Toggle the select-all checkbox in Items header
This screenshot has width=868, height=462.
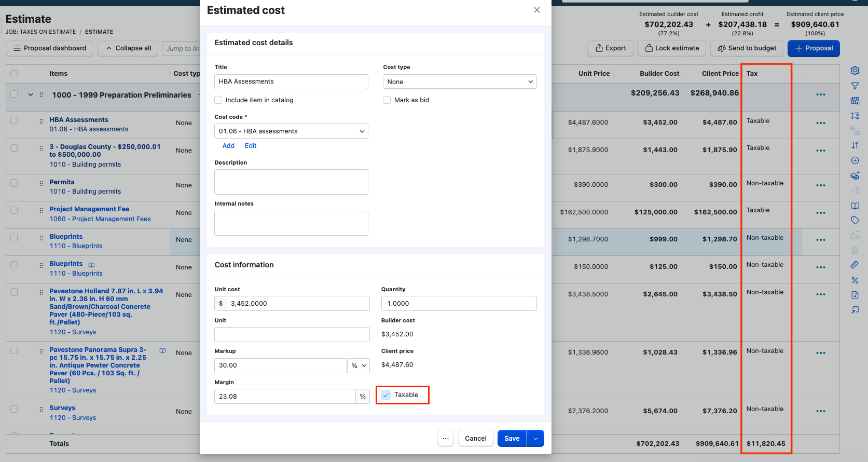(14, 74)
